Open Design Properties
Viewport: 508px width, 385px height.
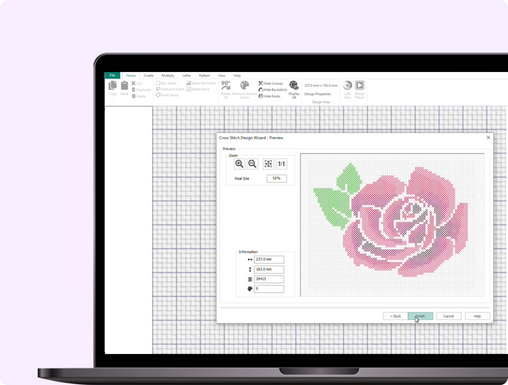(317, 94)
